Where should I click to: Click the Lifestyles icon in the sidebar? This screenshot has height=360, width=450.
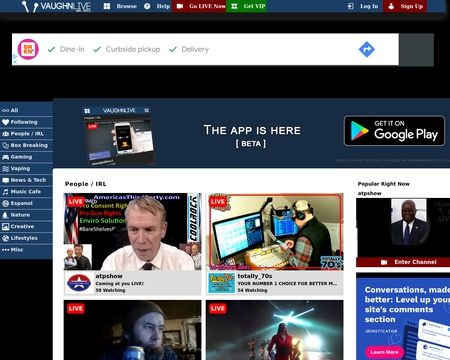click(x=5, y=238)
